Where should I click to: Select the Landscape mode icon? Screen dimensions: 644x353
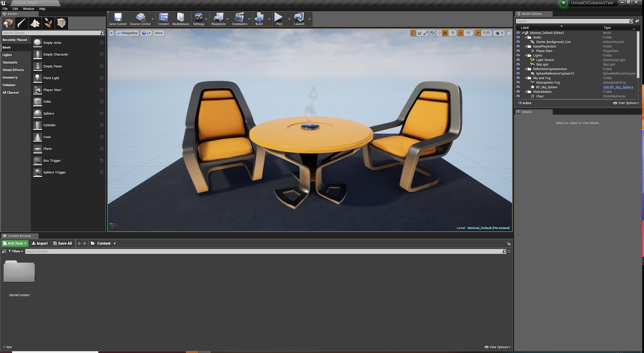pyautogui.click(x=35, y=23)
